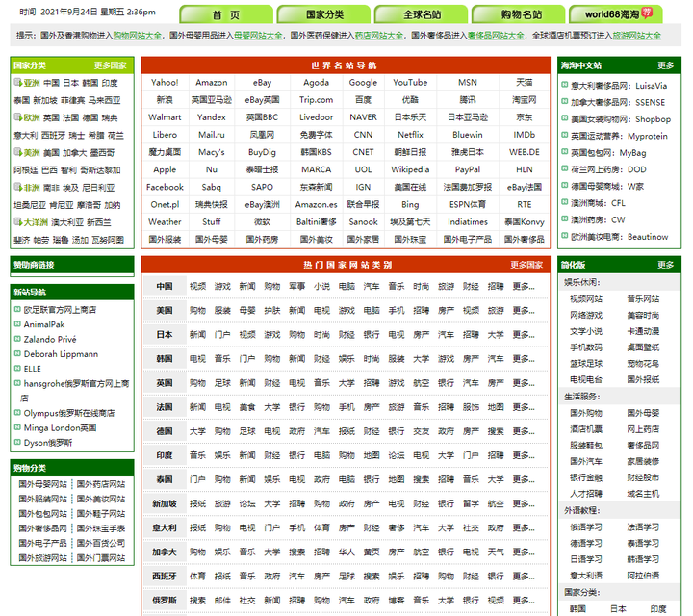Click the green bullet icon before Shopbop entry
The width and height of the screenshot is (693, 616).
564,118
